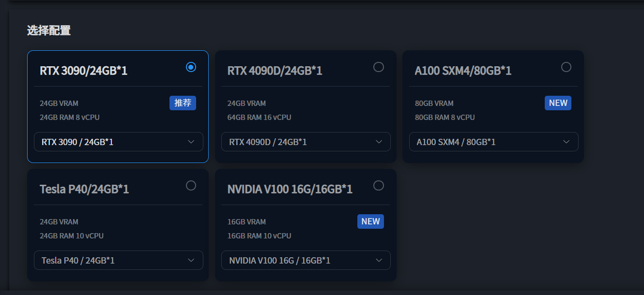Select the RTX 4090D/24GB*1 radio button

coord(378,67)
